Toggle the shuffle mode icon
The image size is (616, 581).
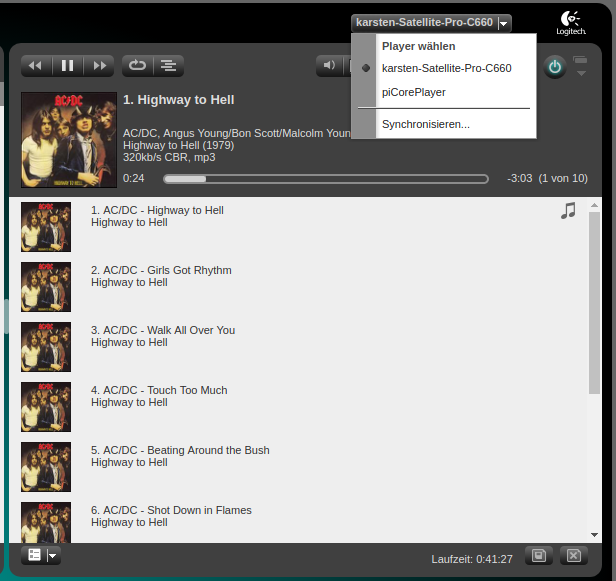click(169, 66)
